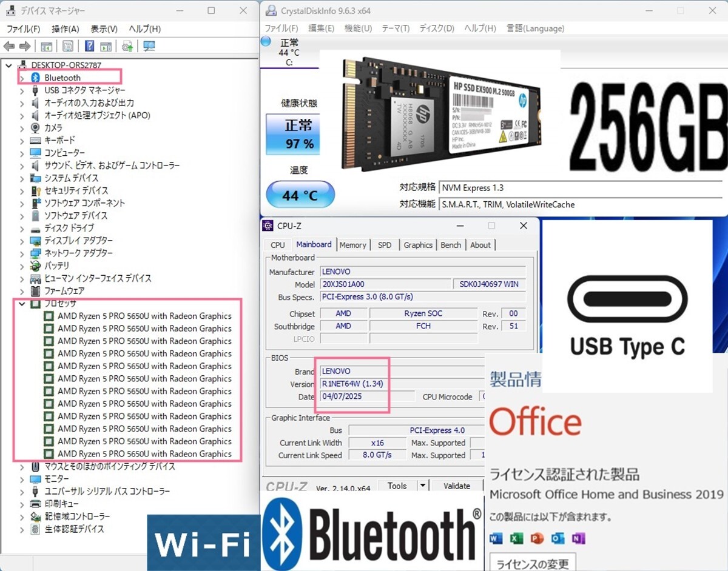The image size is (728, 571).
Task: Click the ライセンスの変更 button
Action: tap(533, 564)
